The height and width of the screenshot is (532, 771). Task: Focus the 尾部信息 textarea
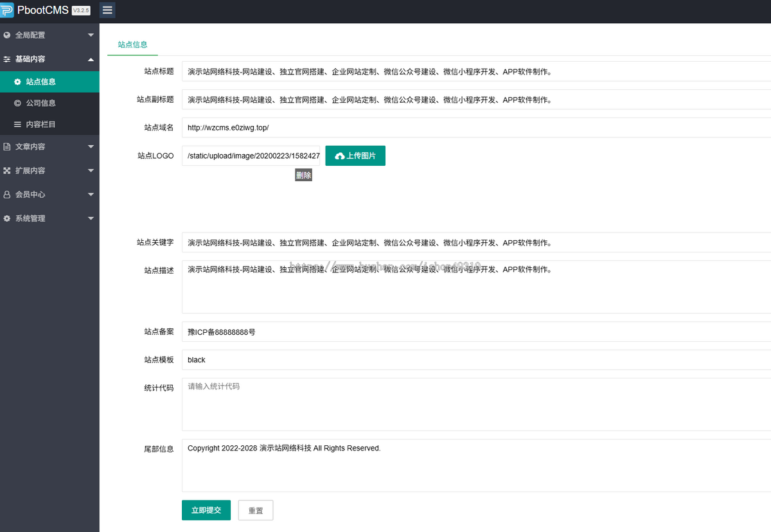[x=476, y=465]
